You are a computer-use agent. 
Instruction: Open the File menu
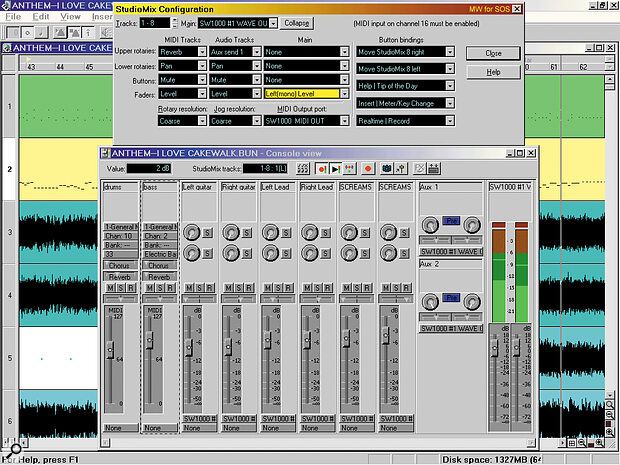point(13,17)
